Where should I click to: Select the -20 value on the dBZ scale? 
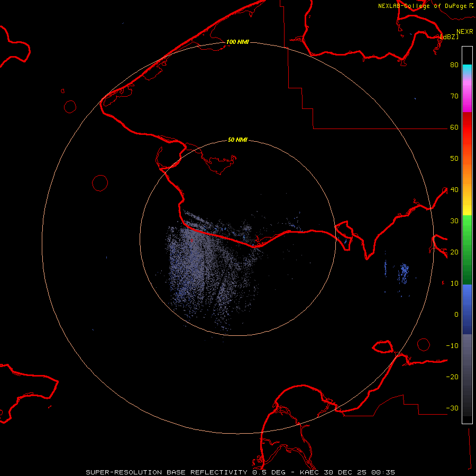(452, 377)
